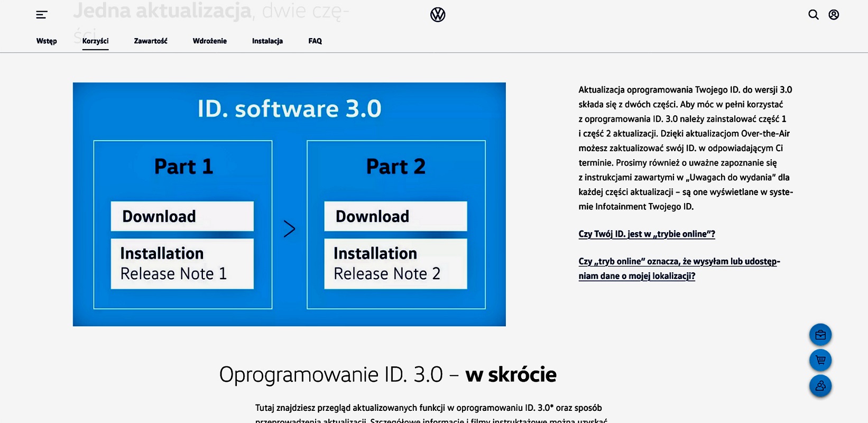868x423 pixels.
Task: Click the arrow between Part 1 and Part 2
Action: [x=289, y=229]
